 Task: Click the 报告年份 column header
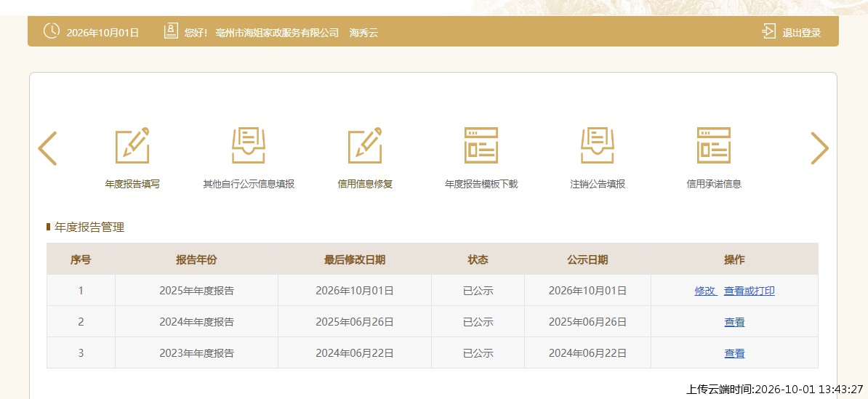196,259
